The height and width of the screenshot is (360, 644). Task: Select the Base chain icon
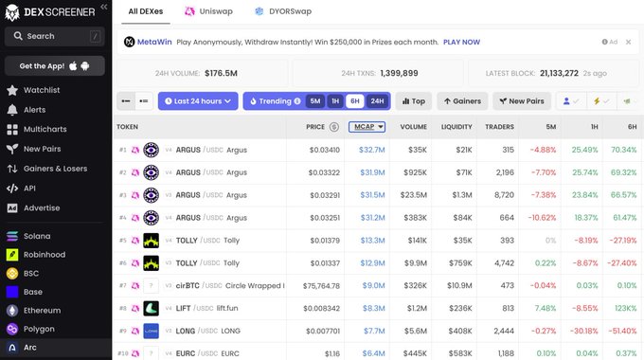(x=12, y=292)
